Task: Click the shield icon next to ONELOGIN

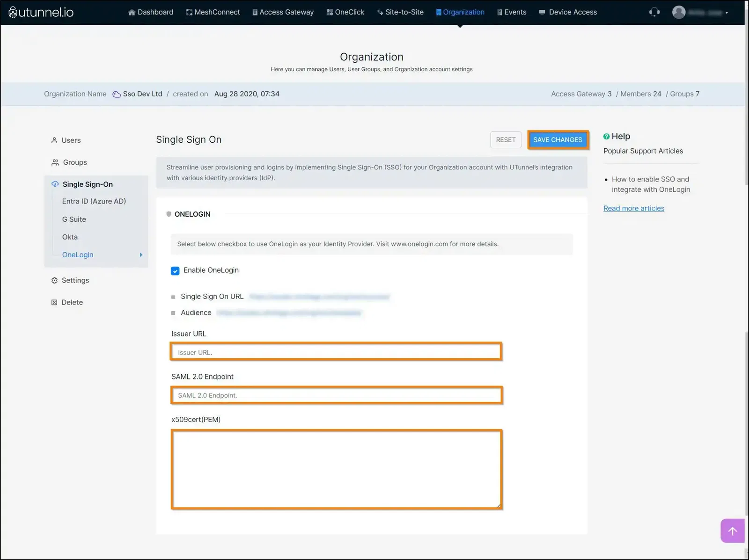Action: 169,214
